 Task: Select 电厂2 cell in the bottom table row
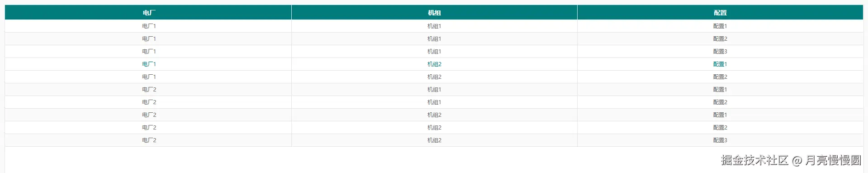149,140
